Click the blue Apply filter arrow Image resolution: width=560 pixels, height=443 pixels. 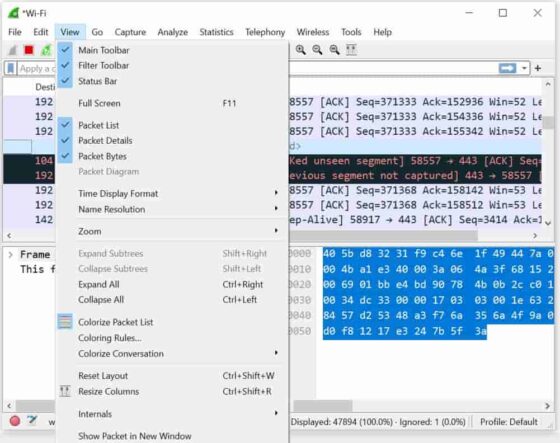[508, 68]
